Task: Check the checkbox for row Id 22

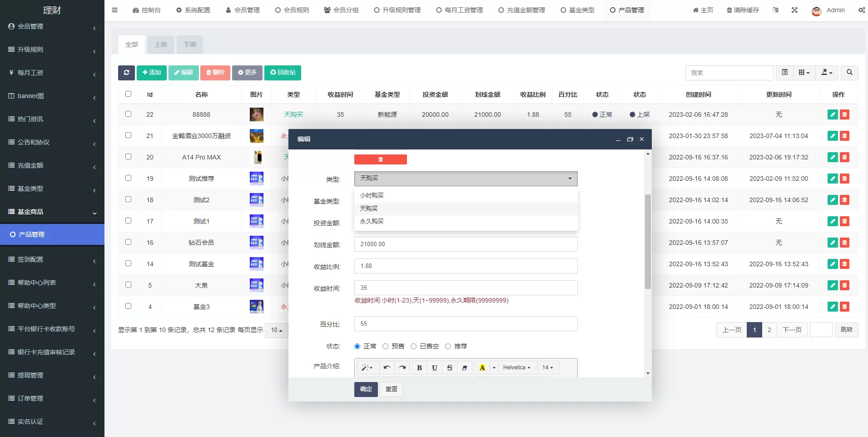Action: tap(128, 114)
